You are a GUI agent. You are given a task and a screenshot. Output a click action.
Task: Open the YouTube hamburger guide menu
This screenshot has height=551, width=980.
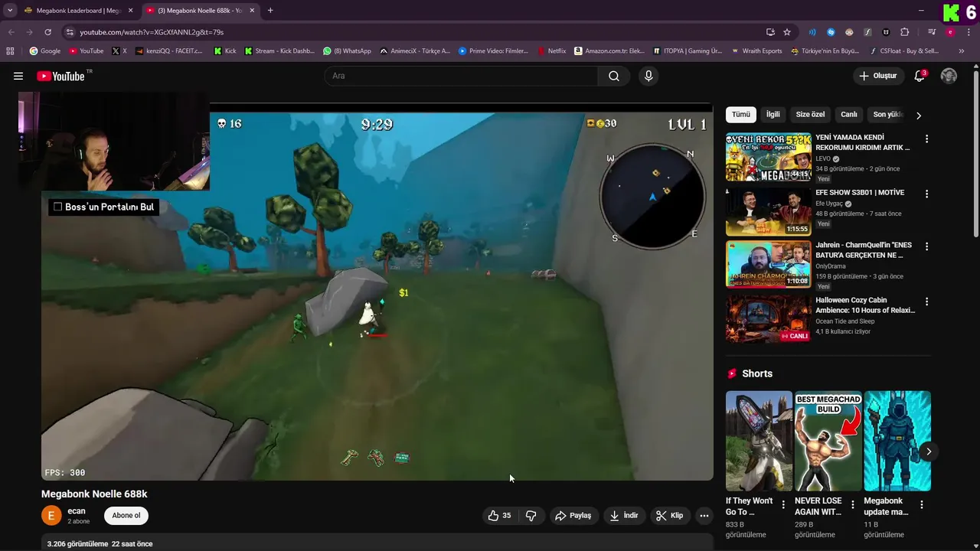click(18, 76)
